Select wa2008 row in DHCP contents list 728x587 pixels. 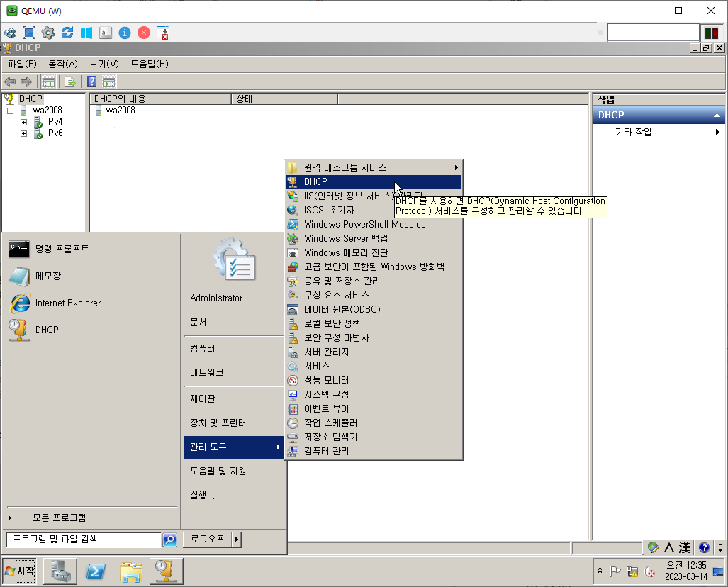coord(115,111)
